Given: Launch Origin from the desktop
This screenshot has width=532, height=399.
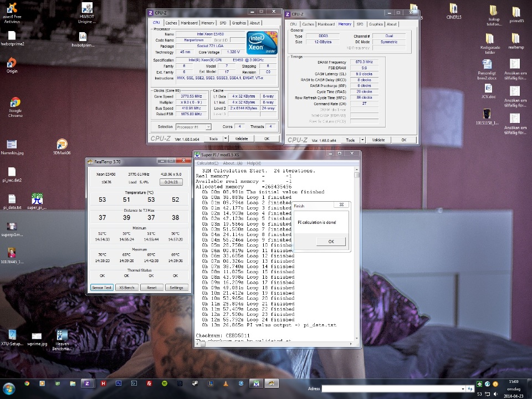Looking at the screenshot, I should (x=12, y=65).
